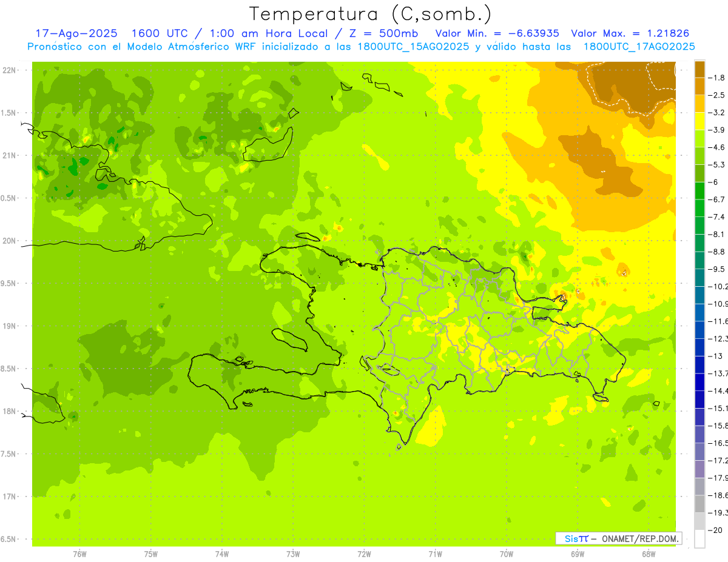Image resolution: width=728 pixels, height=562 pixels.
Task: Click the "69W" longitude label
Action: (578, 554)
